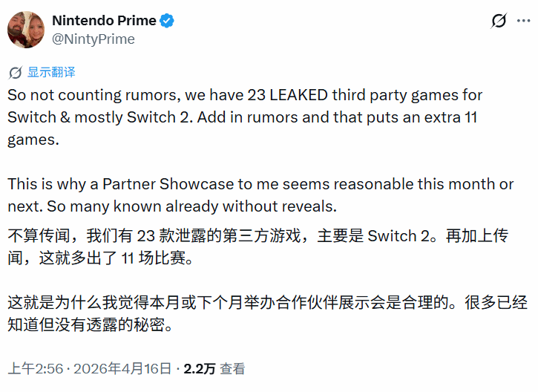538x392 pixels.
Task: Click the small icon before 显示翻译
Action: (x=15, y=73)
